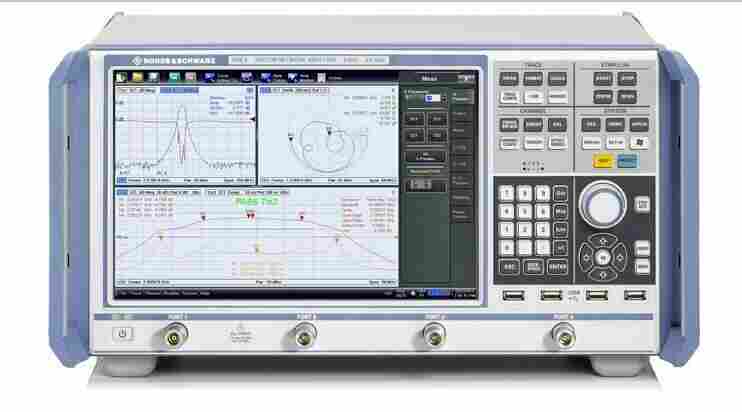The width and height of the screenshot is (742, 412).
Task: Select the top S-Params side tab
Action: tap(461, 98)
